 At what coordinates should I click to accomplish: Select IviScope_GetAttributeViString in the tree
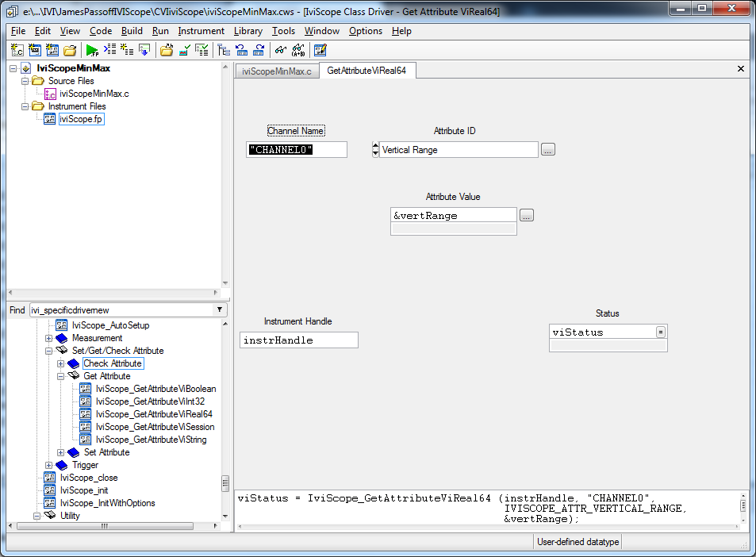[151, 440]
